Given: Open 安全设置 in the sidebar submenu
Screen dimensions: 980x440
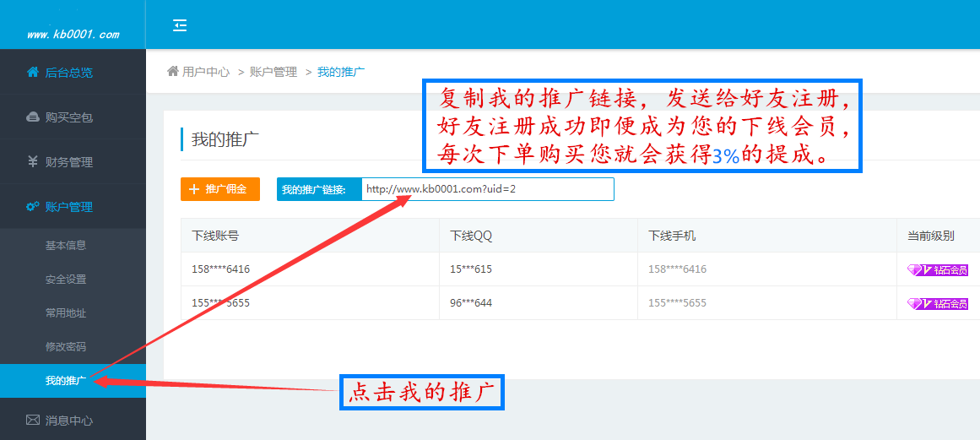Looking at the screenshot, I should (66, 280).
